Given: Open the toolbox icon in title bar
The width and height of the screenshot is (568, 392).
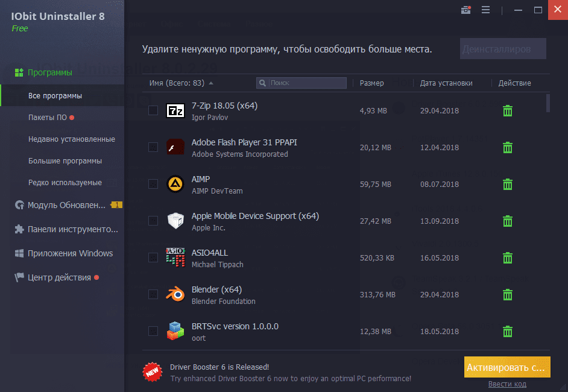Looking at the screenshot, I should [466, 10].
